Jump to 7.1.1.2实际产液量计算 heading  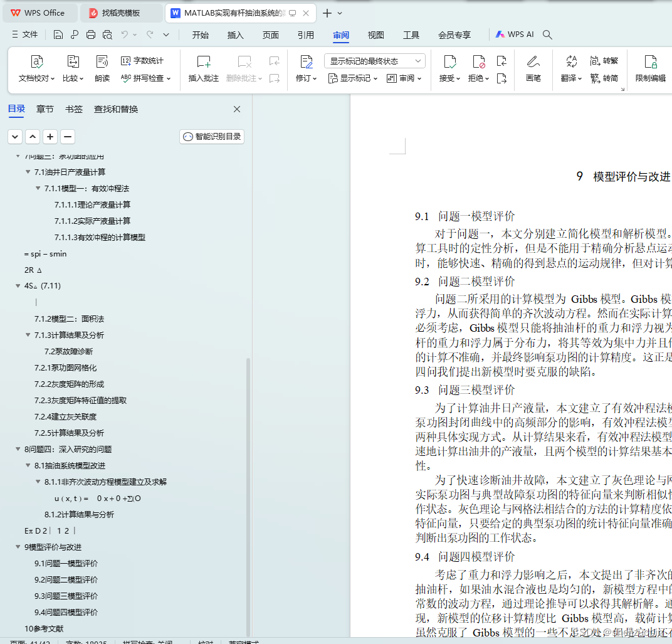pos(92,221)
